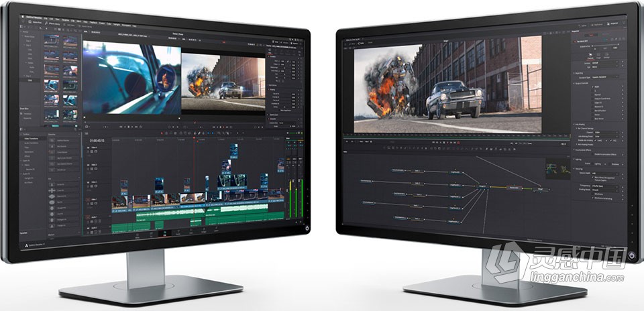Check the Normal output channel
This screenshot has width=644, height=311.
[x=592, y=95]
